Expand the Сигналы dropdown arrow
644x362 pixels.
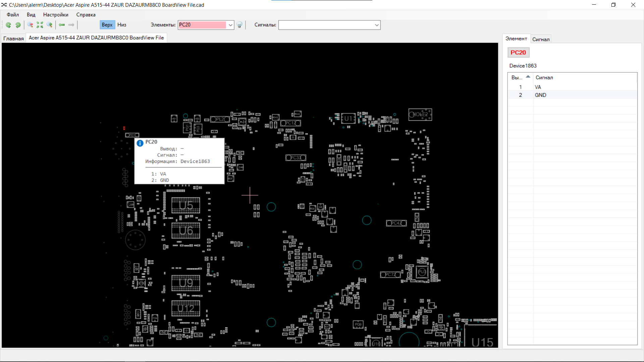pyautogui.click(x=377, y=25)
